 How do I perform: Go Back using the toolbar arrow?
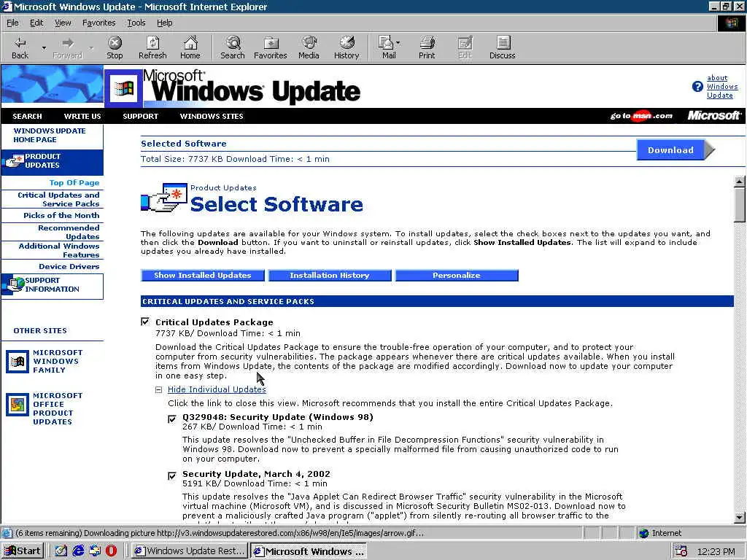click(20, 47)
